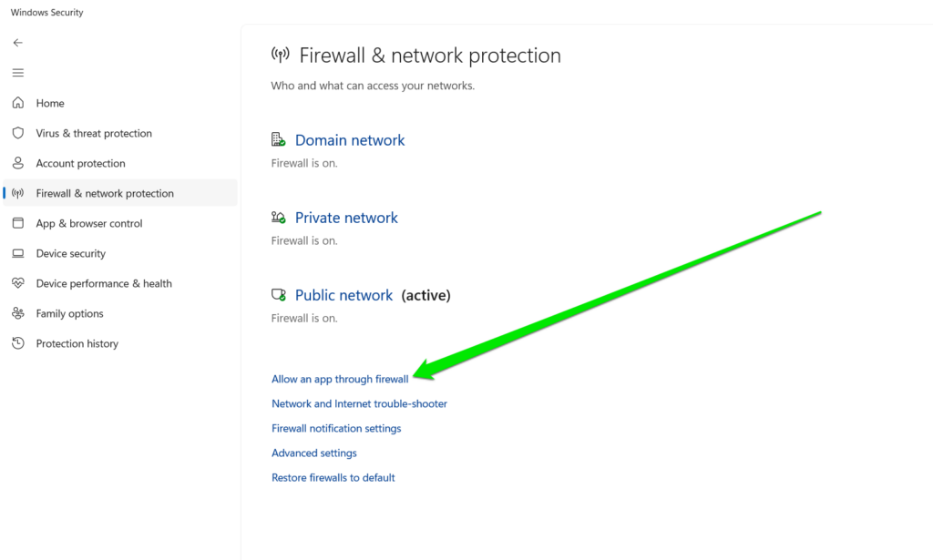Click the Domain network building icon
Screen dimensions: 933x560
coord(279,140)
